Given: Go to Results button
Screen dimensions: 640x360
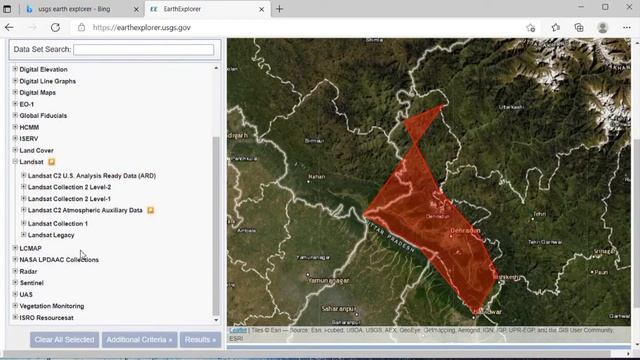Looking at the screenshot, I should click(x=200, y=340).
